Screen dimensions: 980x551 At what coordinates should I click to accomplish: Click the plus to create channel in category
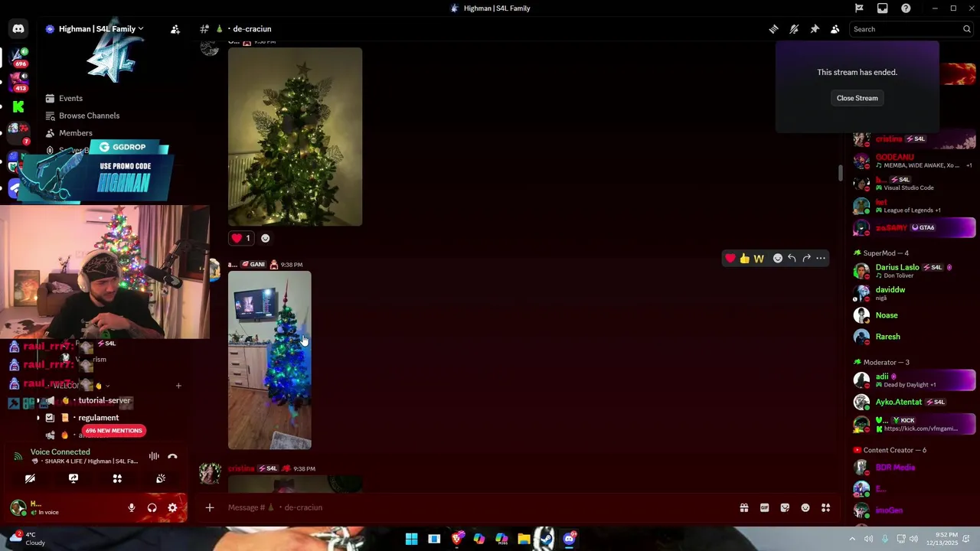pos(178,386)
